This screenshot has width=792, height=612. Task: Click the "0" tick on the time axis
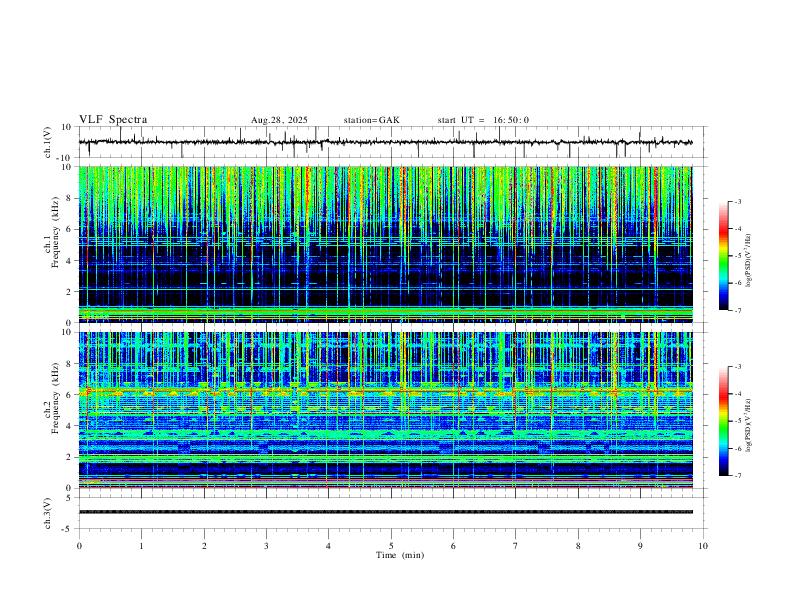[79, 546]
